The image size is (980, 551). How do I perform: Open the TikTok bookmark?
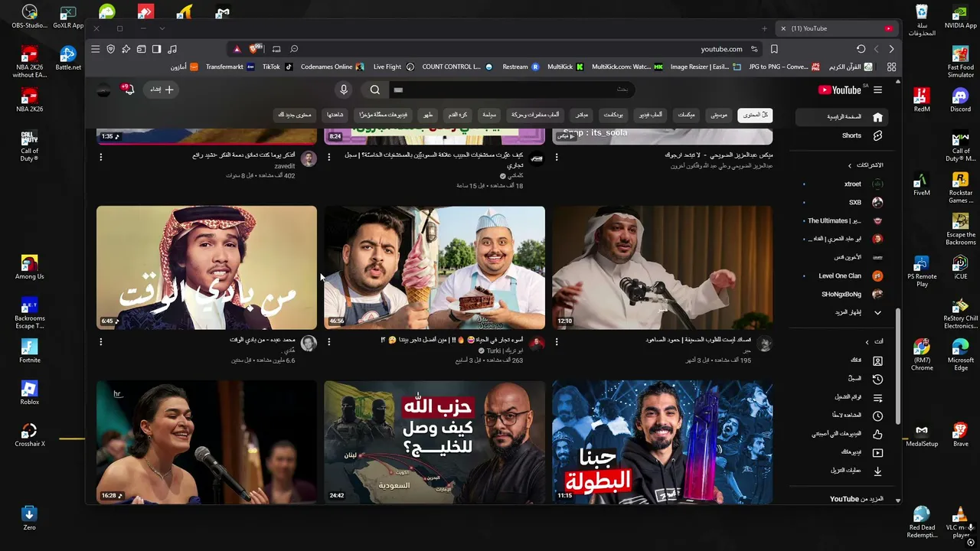point(277,67)
